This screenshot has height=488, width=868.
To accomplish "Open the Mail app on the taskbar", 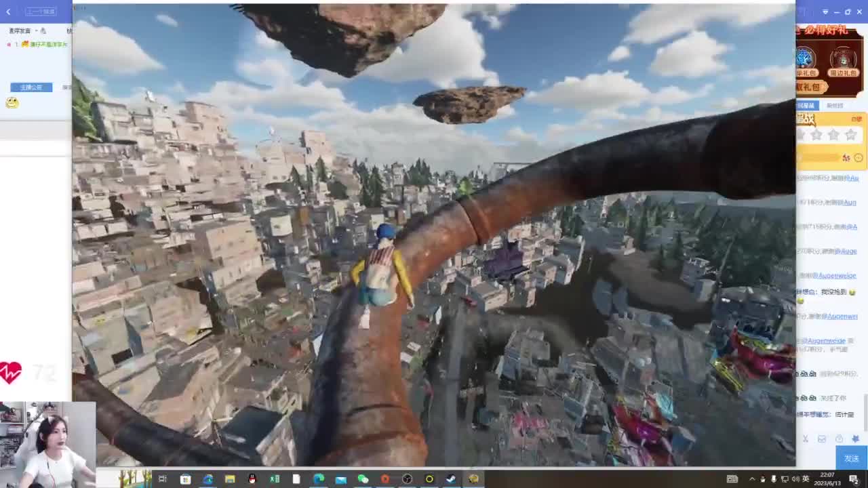I will coord(341,479).
